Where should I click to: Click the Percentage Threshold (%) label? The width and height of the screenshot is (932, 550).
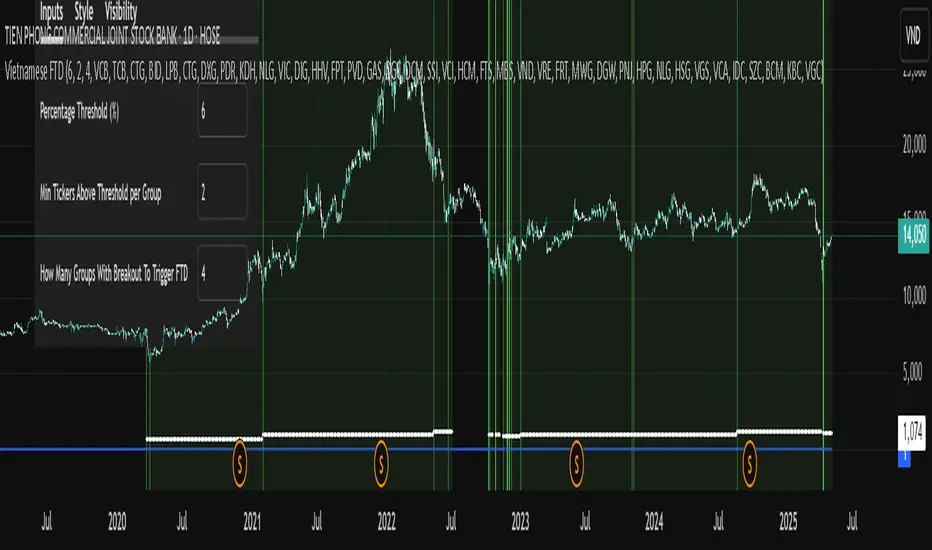(x=79, y=112)
